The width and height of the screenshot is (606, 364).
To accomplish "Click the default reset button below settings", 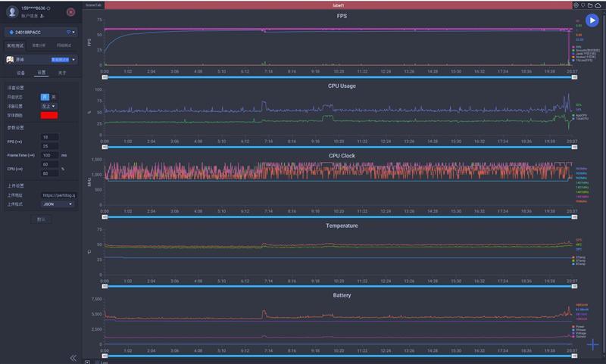I will tap(41, 219).
